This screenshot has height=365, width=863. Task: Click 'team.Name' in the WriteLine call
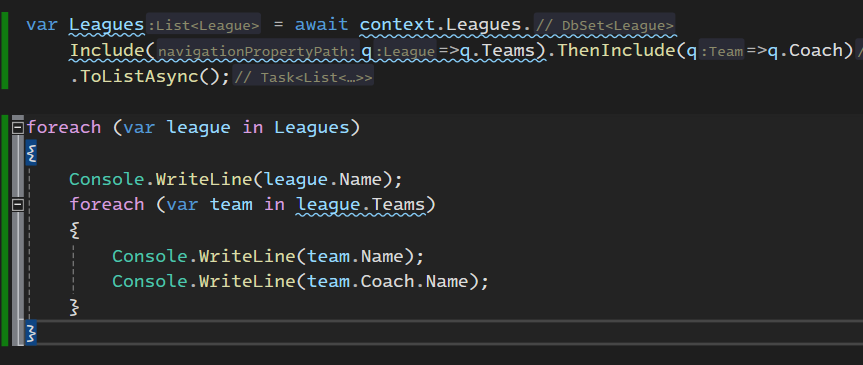(355, 256)
